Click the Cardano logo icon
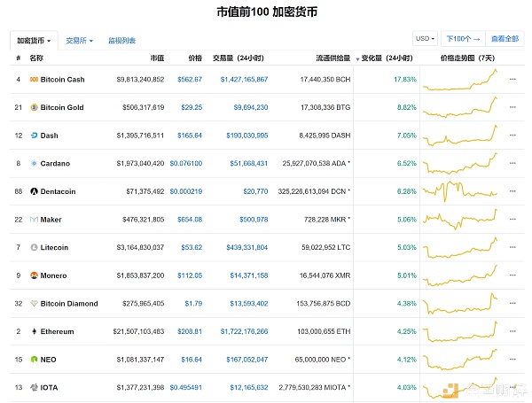The width and height of the screenshot is (532, 403). click(x=34, y=163)
